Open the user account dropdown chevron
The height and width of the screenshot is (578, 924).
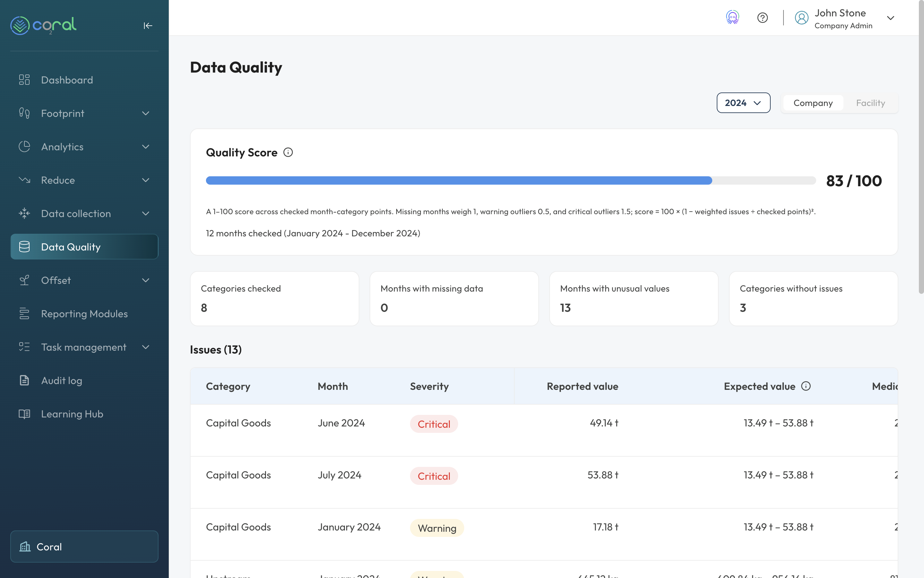891,18
